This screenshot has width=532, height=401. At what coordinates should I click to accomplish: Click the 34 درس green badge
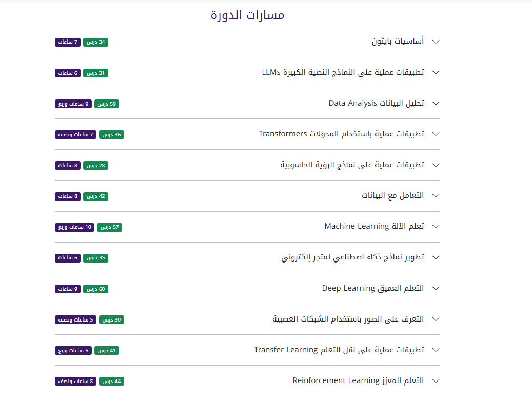95,42
